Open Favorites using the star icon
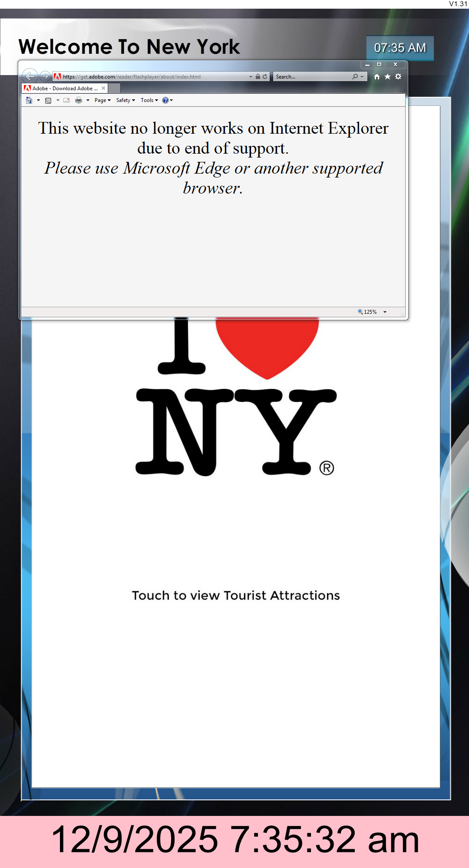Screen dimensions: 469x868 tap(387, 77)
